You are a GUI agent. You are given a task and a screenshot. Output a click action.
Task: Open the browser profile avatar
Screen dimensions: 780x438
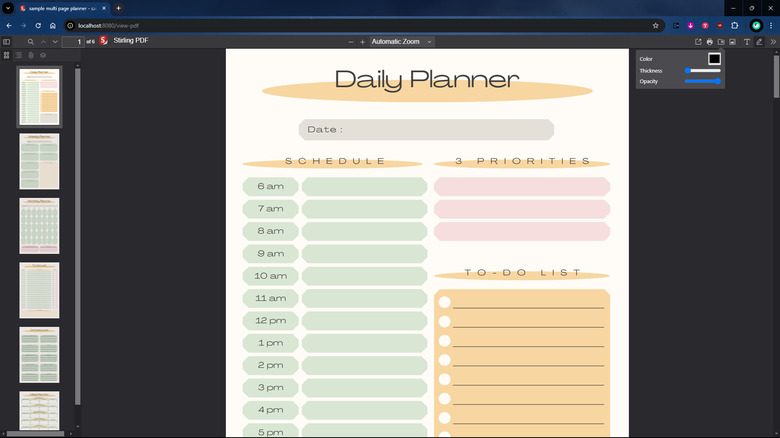756,25
